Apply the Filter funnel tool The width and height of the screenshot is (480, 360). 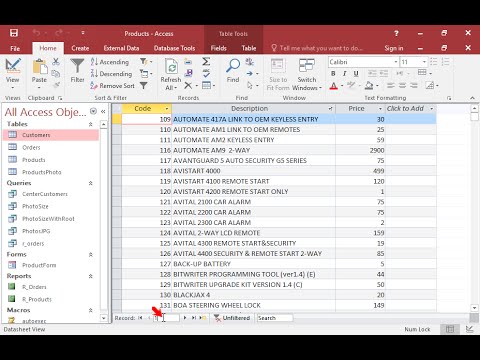coord(77,71)
